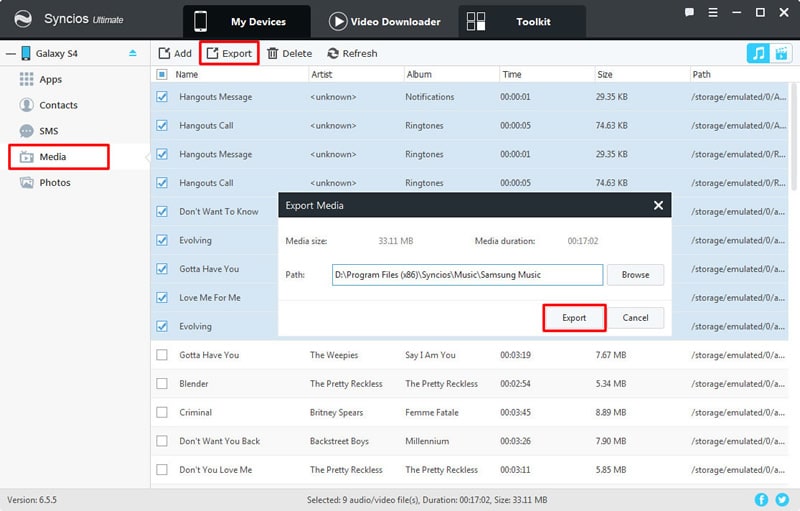Open SMS in the sidebar
800x511 pixels.
tap(39, 131)
